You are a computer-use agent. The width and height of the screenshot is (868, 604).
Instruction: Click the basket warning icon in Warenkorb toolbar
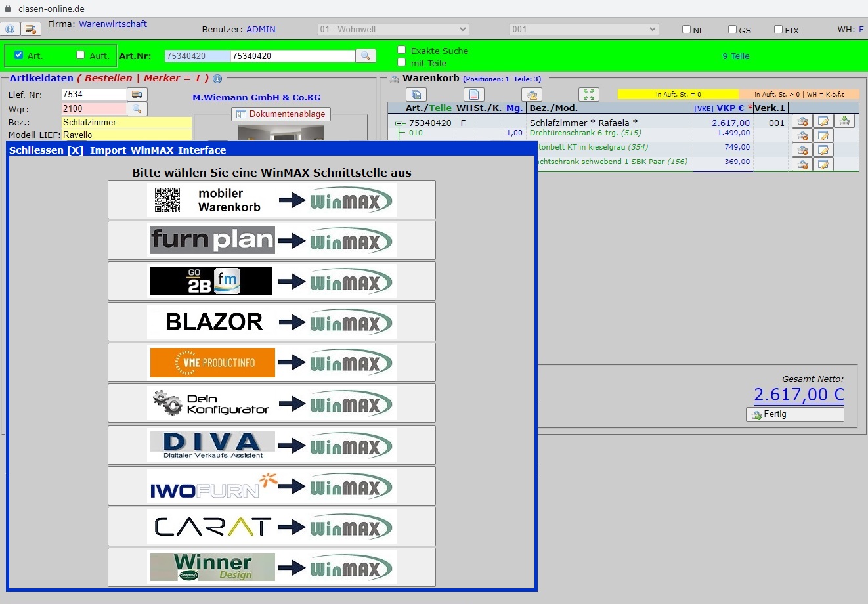[x=532, y=95]
